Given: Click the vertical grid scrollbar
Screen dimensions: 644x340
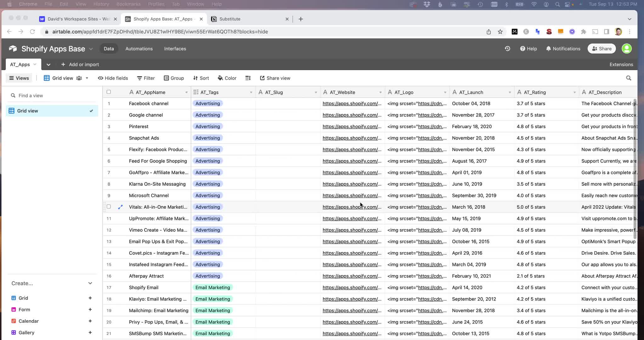Looking at the screenshot, I should [x=635, y=168].
